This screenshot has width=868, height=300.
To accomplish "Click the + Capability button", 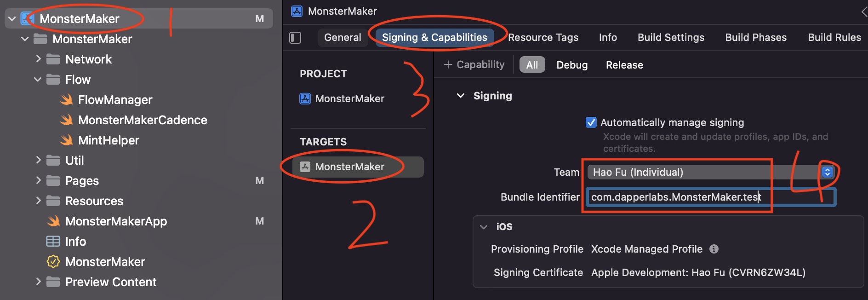I will 474,64.
